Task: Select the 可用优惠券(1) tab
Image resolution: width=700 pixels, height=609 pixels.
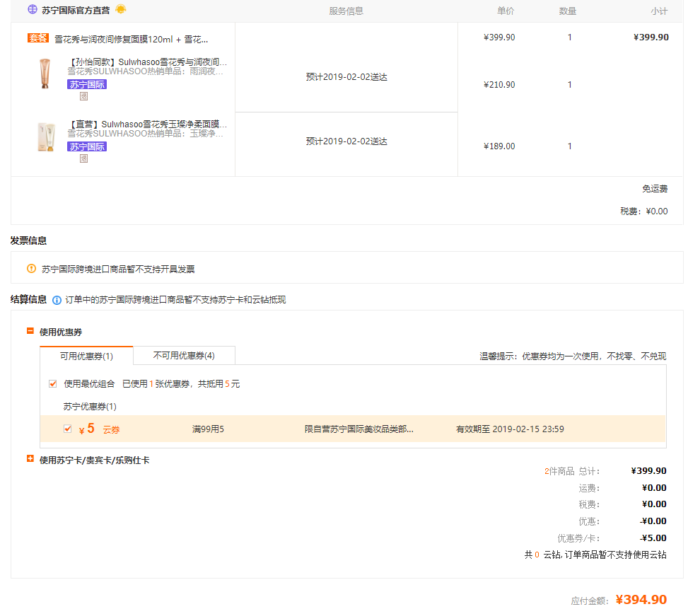Action: click(x=86, y=356)
